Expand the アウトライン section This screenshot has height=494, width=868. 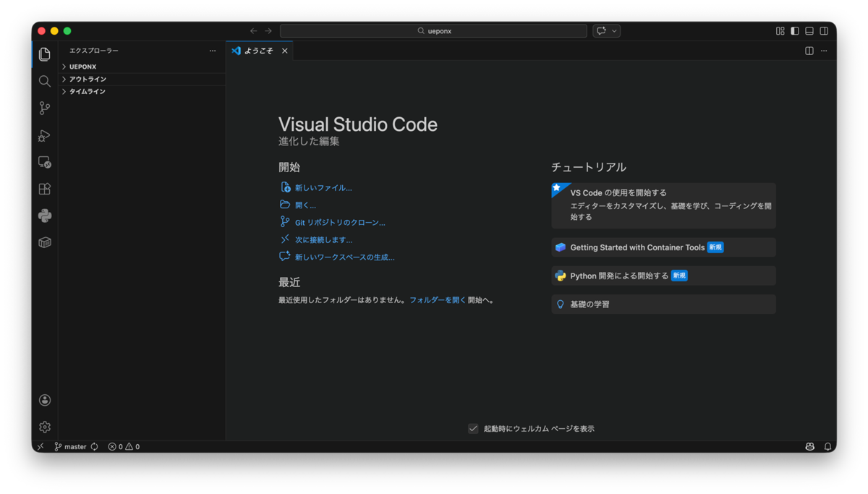click(142, 79)
